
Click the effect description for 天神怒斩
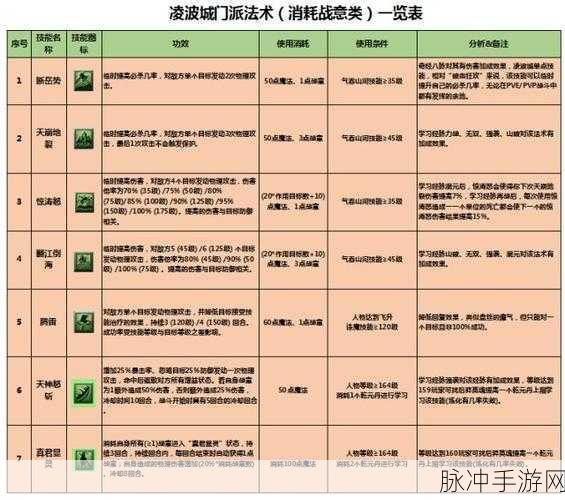(180, 390)
